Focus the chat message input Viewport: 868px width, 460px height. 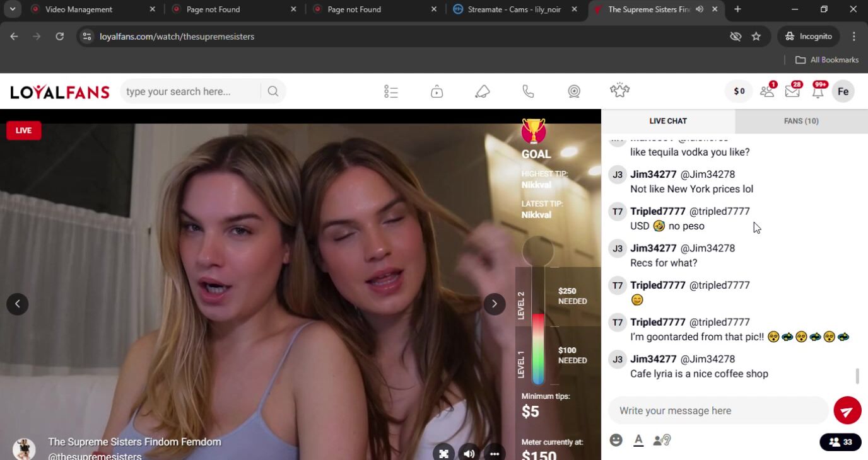point(718,411)
